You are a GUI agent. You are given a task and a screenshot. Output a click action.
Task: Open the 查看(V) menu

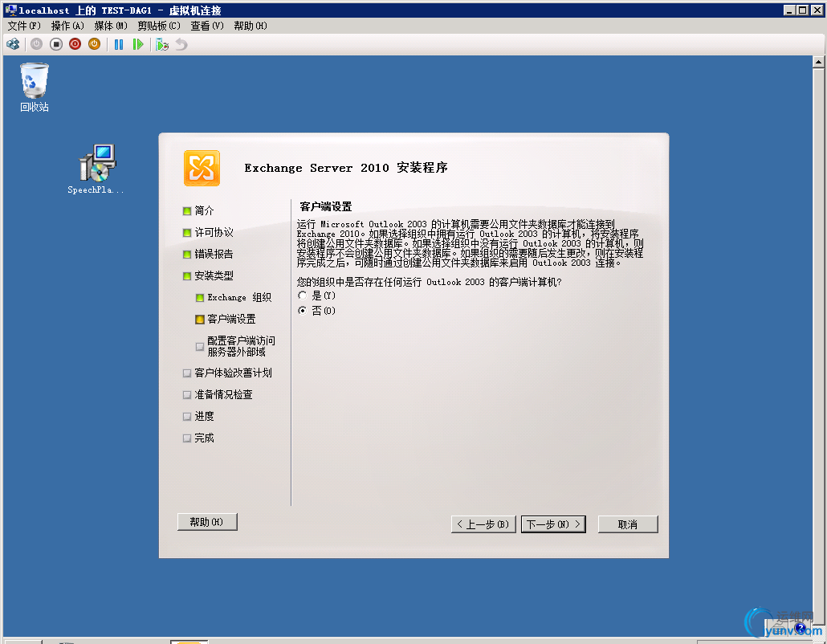(207, 26)
